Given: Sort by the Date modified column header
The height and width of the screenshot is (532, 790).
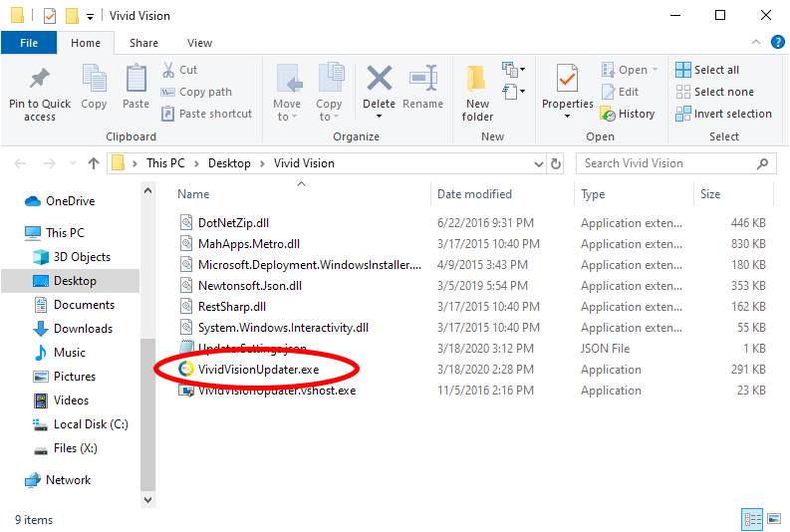Looking at the screenshot, I should coord(502,194).
